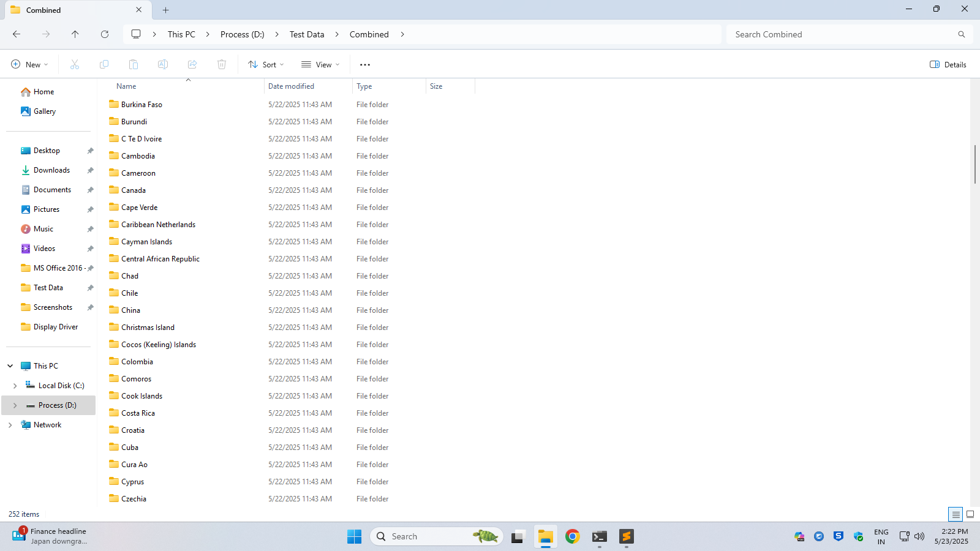980x551 pixels.
Task: Select Process (D:) breadcrumb
Action: [x=243, y=34]
